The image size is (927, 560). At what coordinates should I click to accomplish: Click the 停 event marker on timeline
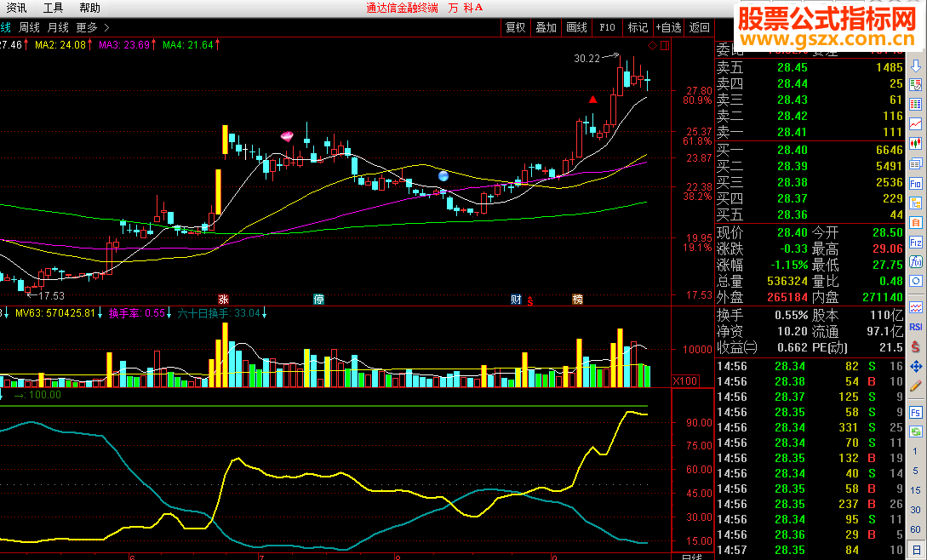pyautogui.click(x=318, y=300)
